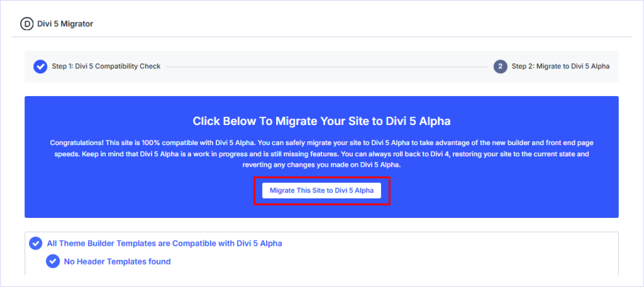Go to Step 1: Divi 5 Compatibility Check
The image size is (644, 287).
[106, 67]
